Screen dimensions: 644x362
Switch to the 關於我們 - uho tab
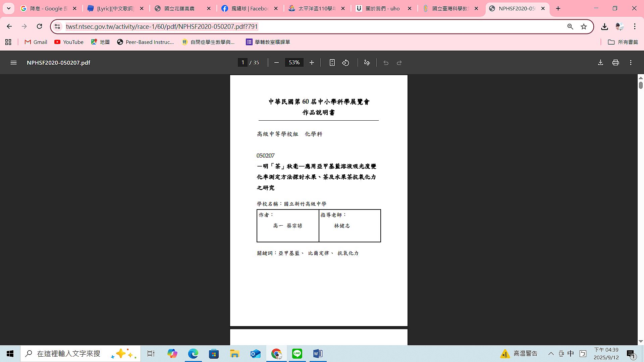tap(382, 8)
